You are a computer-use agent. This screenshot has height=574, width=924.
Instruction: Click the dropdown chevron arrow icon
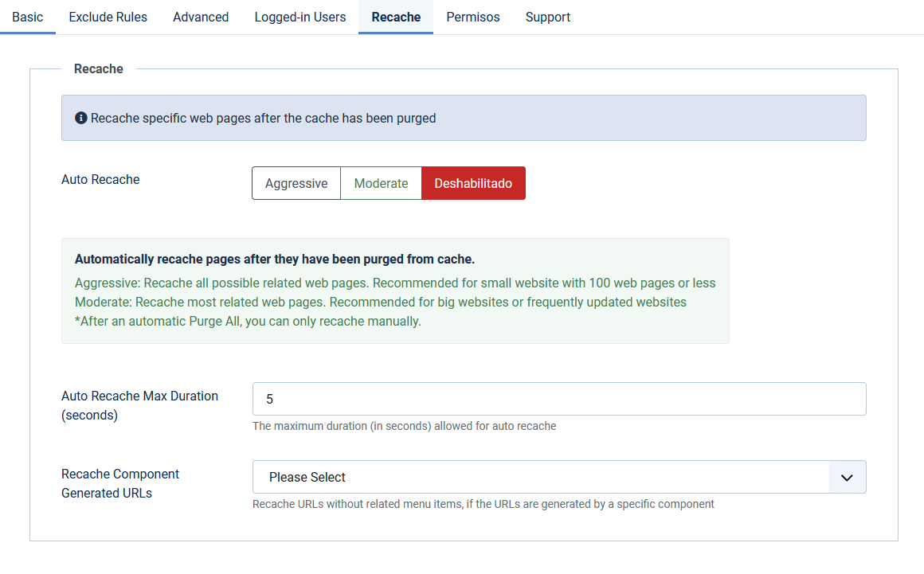(847, 478)
